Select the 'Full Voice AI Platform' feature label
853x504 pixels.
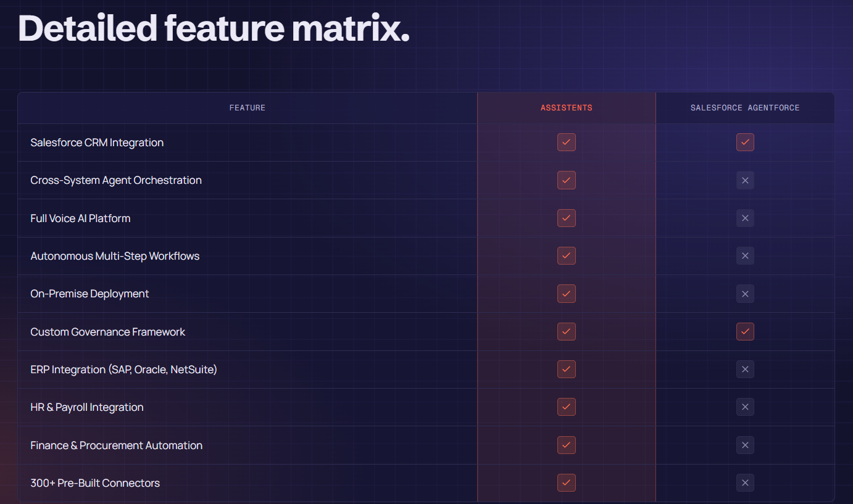click(x=80, y=218)
